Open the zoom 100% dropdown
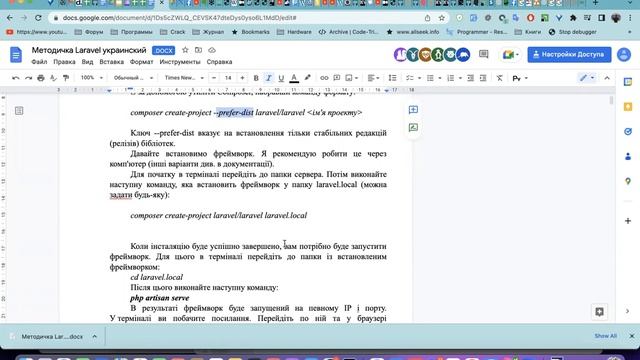The image size is (640, 360). 91,78
